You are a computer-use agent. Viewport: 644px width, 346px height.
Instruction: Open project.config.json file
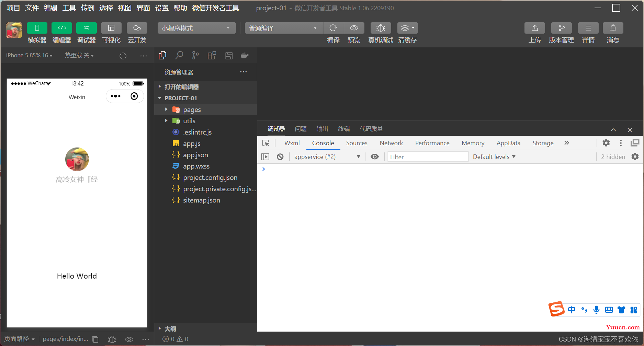(206, 177)
